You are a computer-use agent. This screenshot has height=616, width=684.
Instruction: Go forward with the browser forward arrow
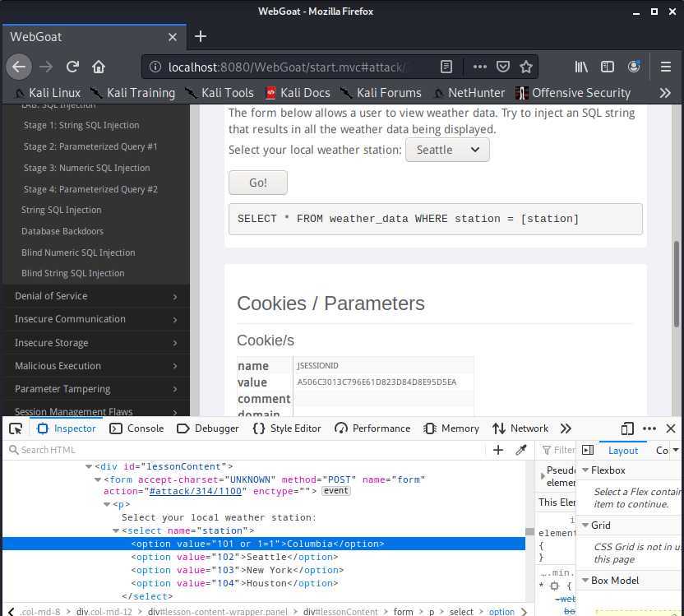tap(46, 67)
